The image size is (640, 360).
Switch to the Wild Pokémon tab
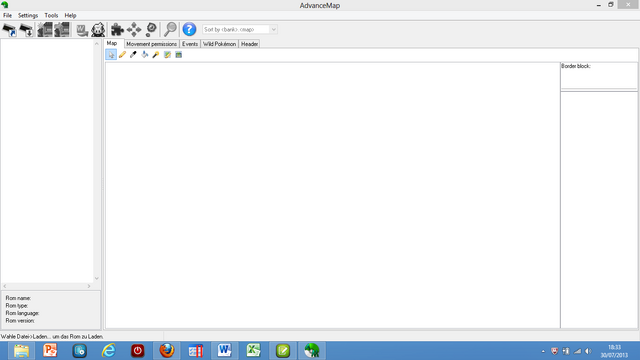[x=220, y=44]
